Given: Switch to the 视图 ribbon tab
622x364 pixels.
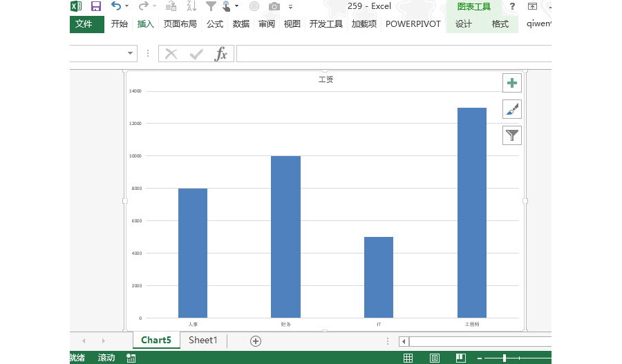Looking at the screenshot, I should click(x=292, y=23).
